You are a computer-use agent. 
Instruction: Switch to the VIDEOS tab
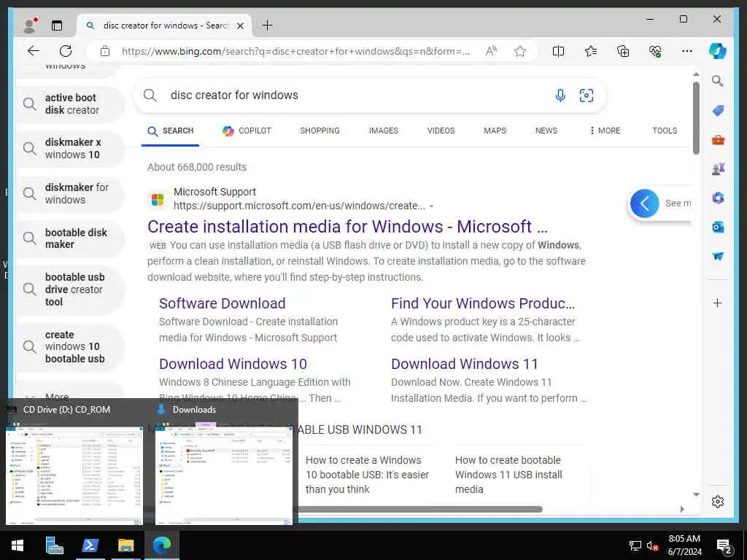point(441,131)
